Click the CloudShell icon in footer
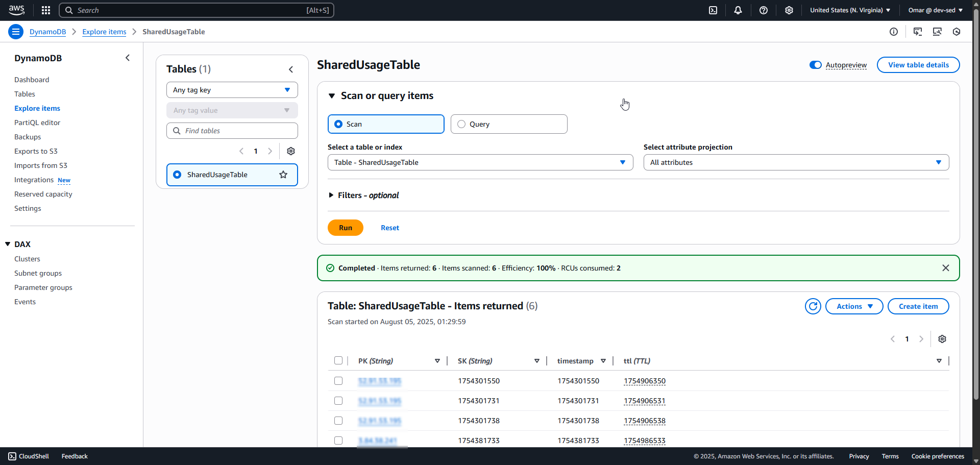The width and height of the screenshot is (980, 465). [12, 456]
